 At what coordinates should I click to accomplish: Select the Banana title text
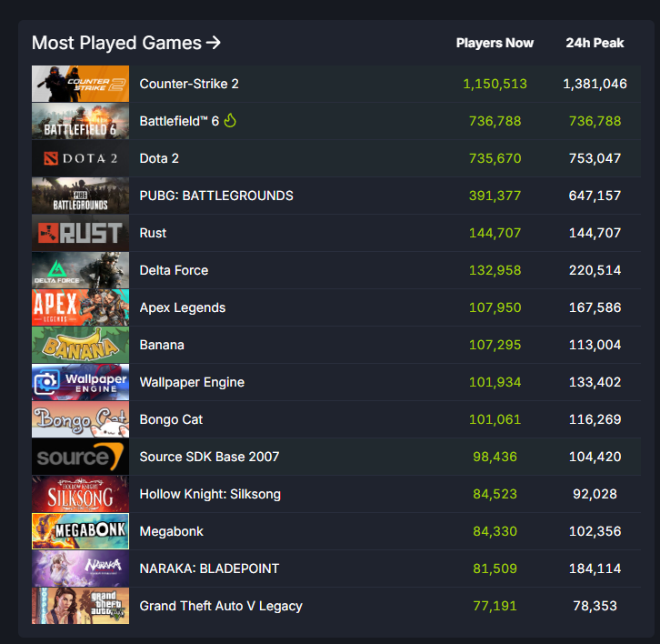point(162,345)
